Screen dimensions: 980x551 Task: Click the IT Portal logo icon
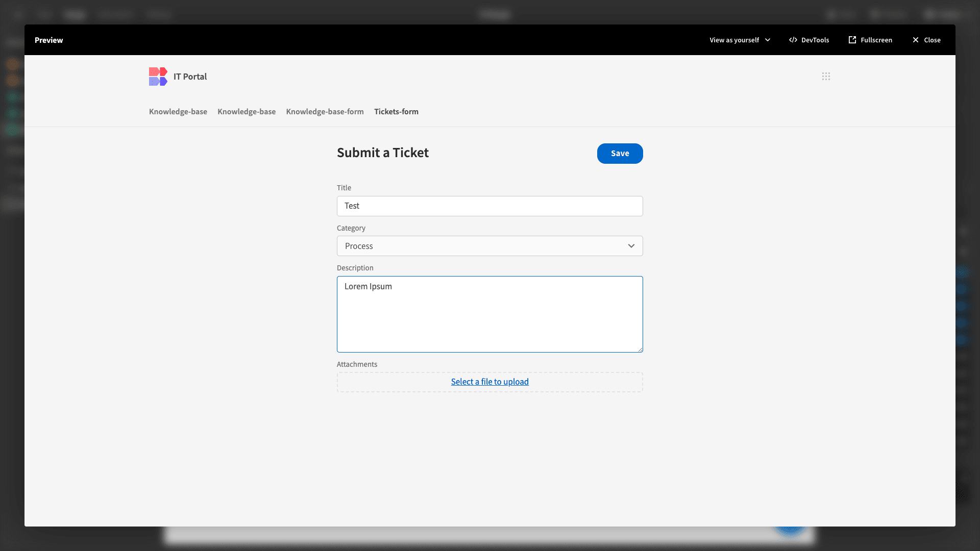[158, 77]
